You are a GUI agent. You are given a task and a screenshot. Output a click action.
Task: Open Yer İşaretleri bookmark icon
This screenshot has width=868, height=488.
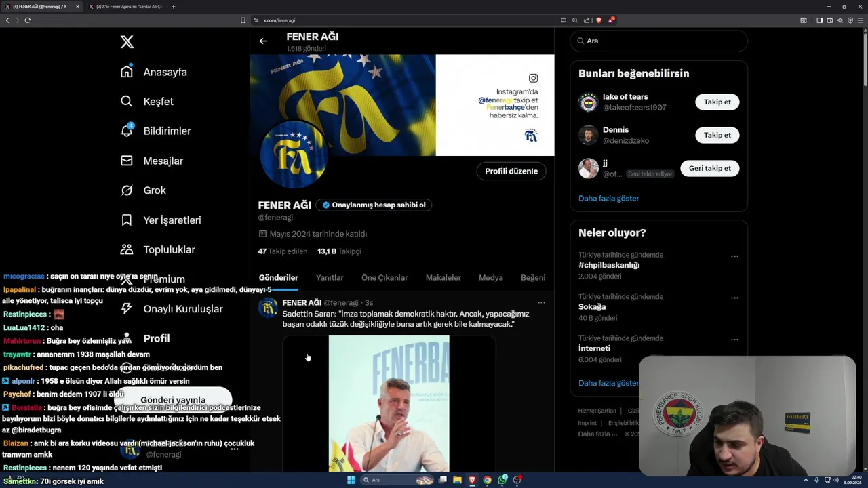tap(127, 220)
